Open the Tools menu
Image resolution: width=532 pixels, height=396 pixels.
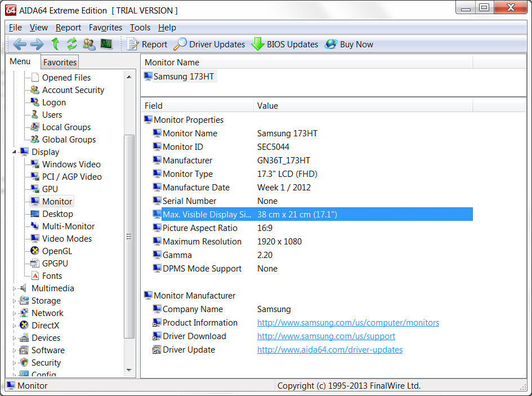coord(140,28)
